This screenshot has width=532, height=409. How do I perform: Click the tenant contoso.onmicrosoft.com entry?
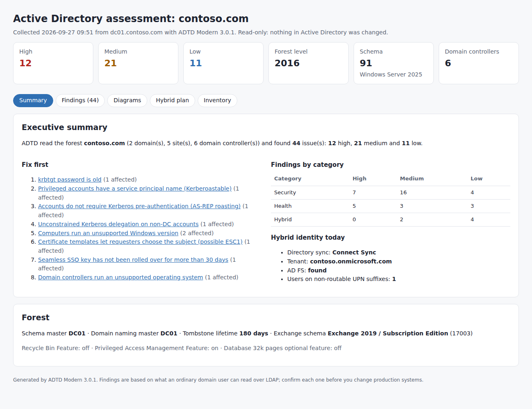(339, 261)
